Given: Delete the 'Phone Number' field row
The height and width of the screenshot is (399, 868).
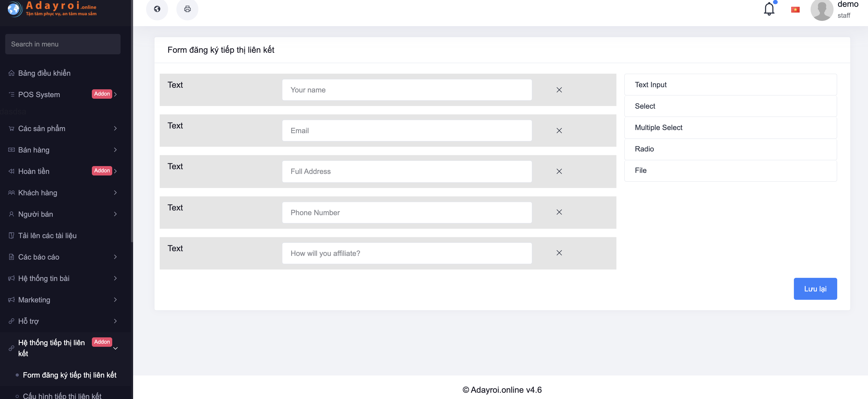Looking at the screenshot, I should (x=559, y=212).
